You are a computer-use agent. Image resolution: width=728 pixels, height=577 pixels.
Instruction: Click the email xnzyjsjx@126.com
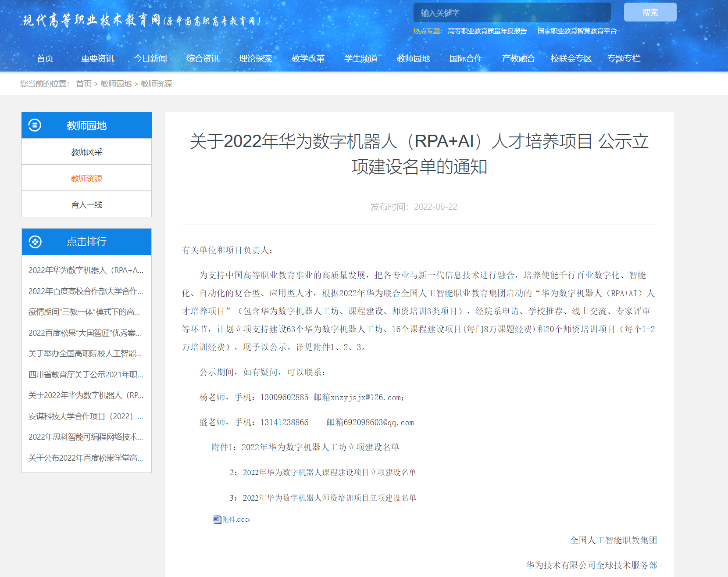pyautogui.click(x=366, y=398)
